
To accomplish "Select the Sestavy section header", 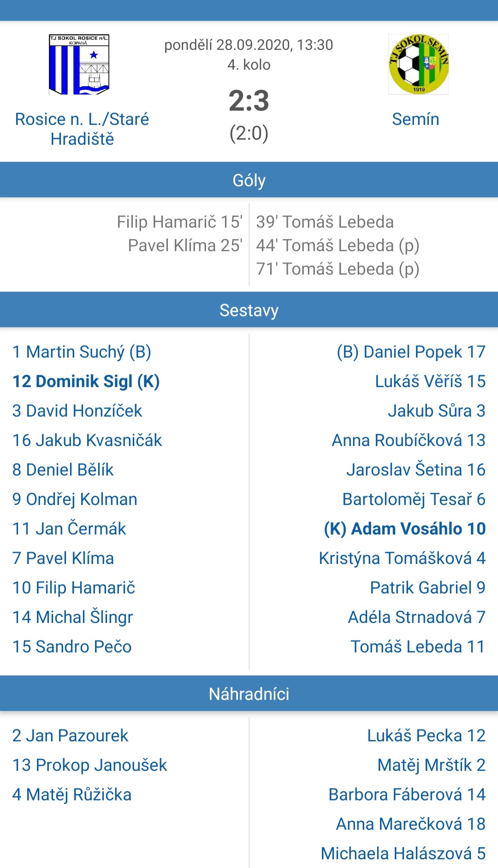I will point(249,310).
